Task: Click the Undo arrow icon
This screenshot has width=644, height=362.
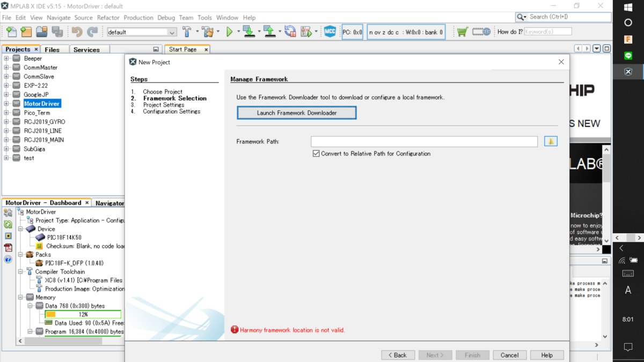Action: point(77,32)
